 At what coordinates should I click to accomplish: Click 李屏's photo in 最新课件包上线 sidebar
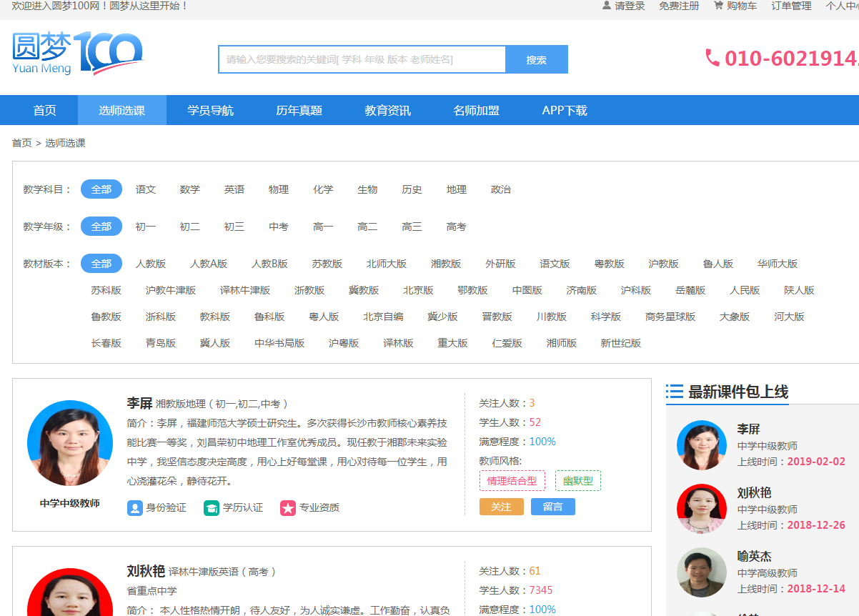pos(702,445)
